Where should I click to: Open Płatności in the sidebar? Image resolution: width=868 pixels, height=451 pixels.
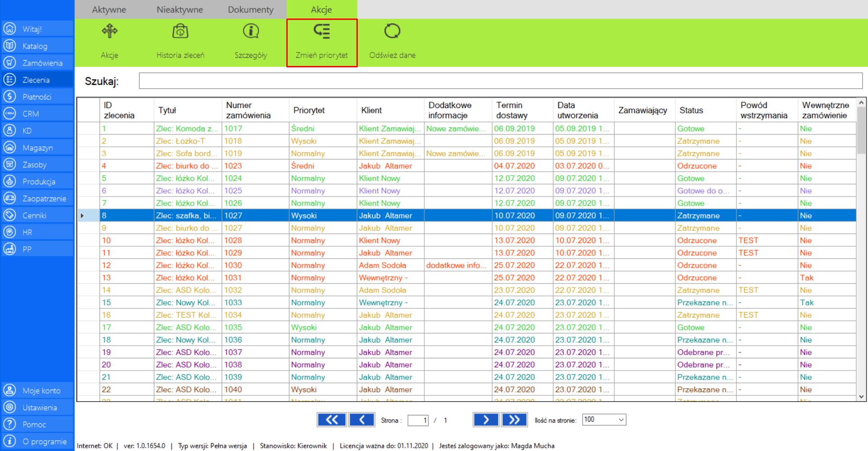tap(37, 97)
